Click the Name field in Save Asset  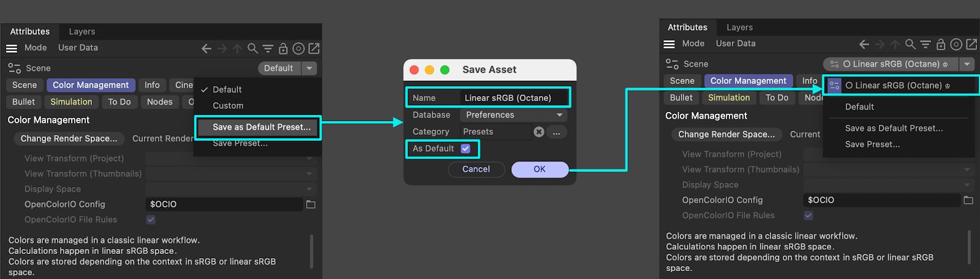(x=513, y=98)
